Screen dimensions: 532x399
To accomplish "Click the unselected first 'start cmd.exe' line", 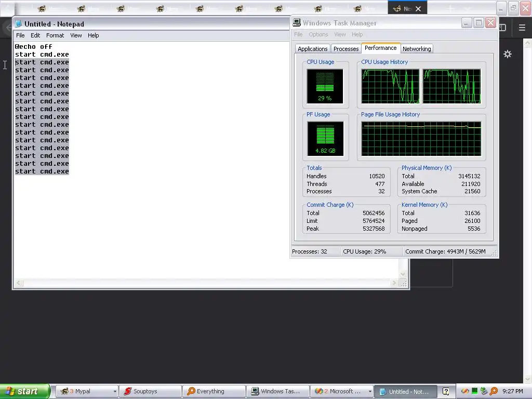I will [x=42, y=54].
